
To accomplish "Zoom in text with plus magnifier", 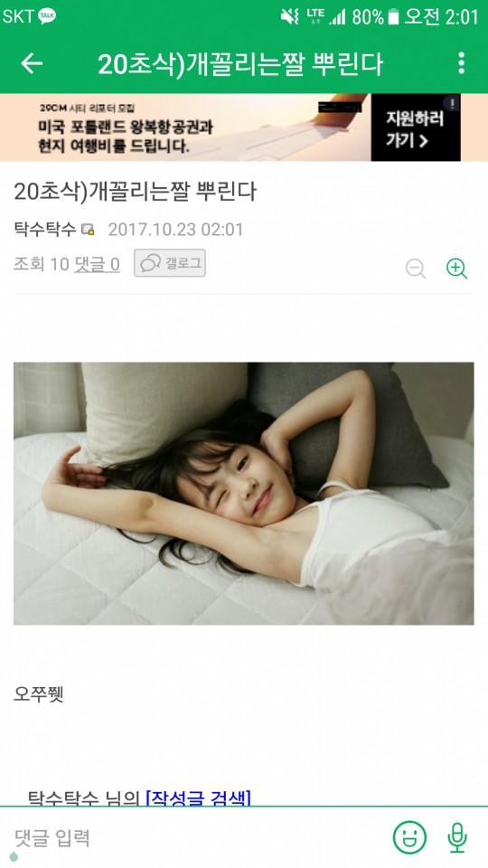I will 456,268.
